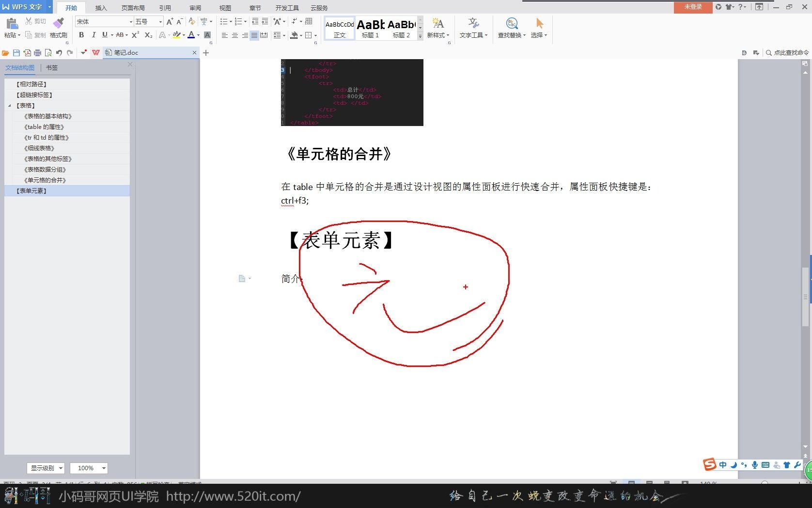Toggle bold formatting
The image size is (812, 508).
[81, 35]
